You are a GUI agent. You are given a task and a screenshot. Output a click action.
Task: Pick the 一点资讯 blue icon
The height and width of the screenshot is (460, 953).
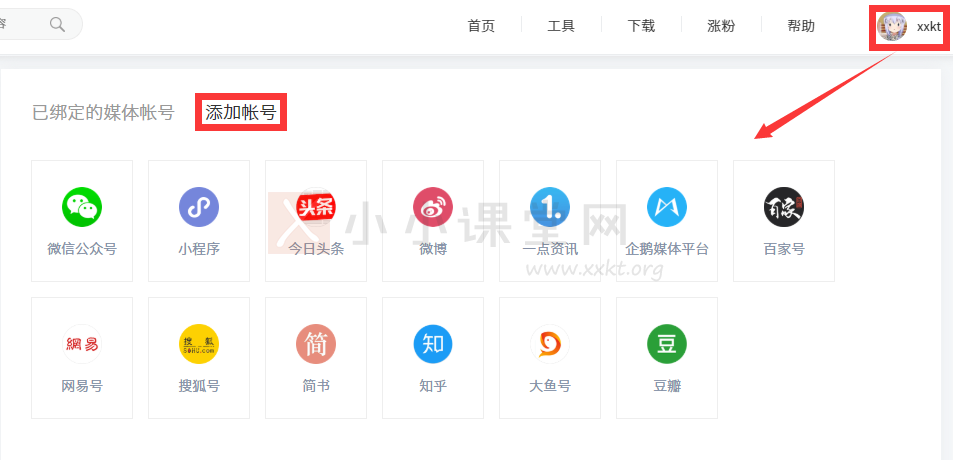click(x=550, y=207)
